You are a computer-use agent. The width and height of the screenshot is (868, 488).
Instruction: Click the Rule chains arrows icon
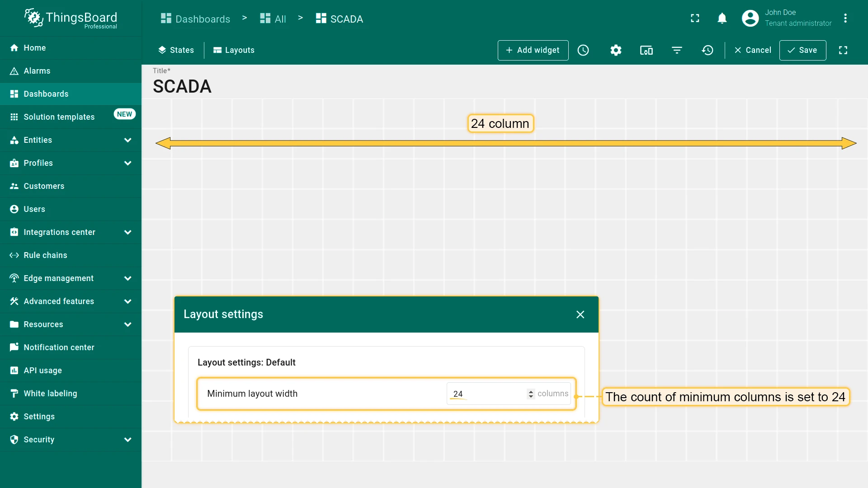[x=14, y=255]
